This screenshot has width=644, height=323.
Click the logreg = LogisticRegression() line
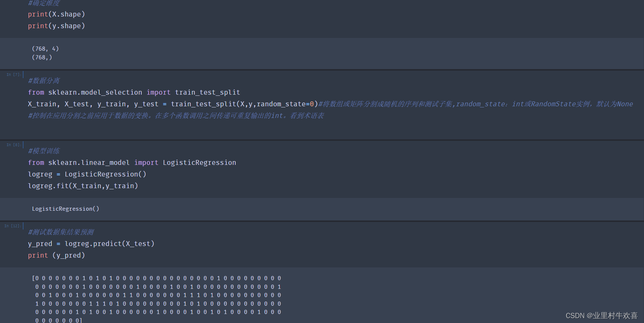pyautogui.click(x=87, y=174)
